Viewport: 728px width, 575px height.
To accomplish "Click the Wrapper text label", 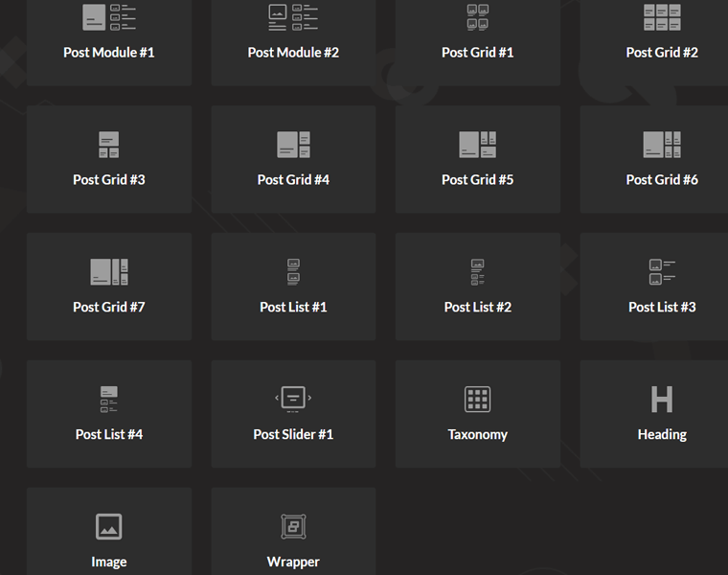I will coord(293,562).
